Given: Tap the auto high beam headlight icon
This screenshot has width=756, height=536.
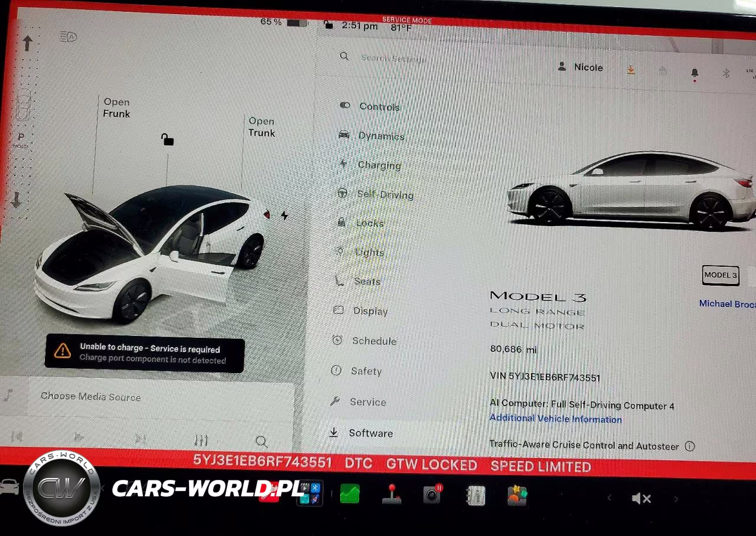Looking at the screenshot, I should 69,37.
